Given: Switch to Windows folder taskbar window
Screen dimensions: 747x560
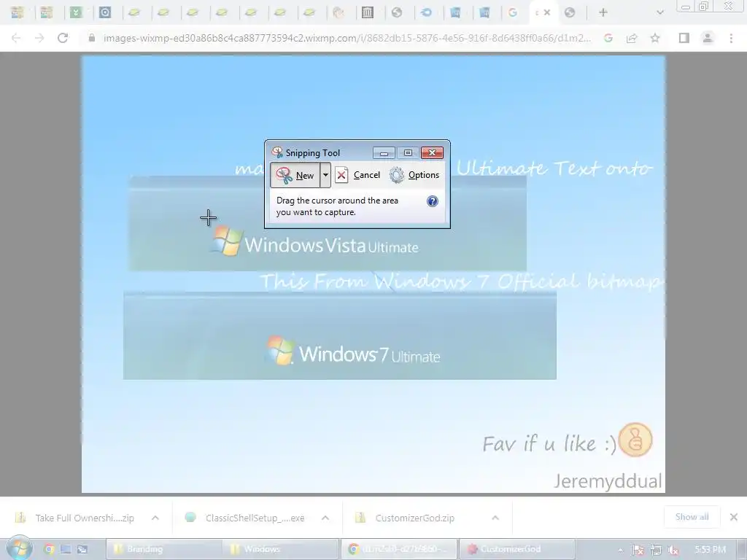Looking at the screenshot, I should click(x=280, y=549).
